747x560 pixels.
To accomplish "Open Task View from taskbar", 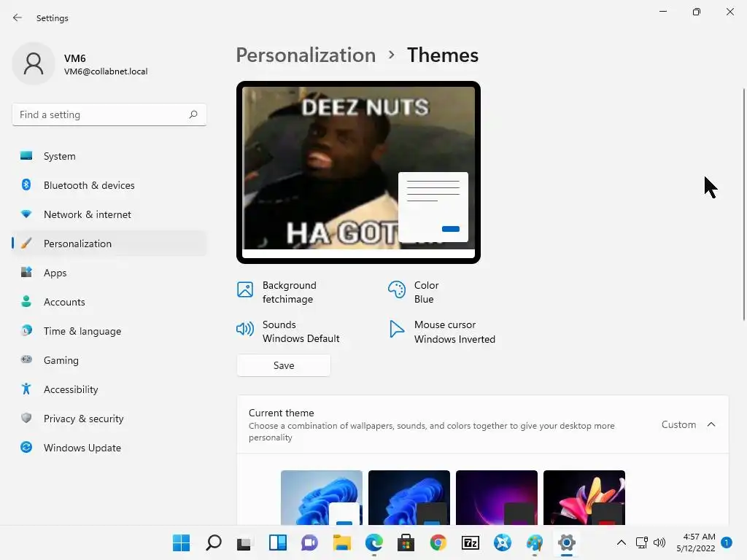I will 245,542.
